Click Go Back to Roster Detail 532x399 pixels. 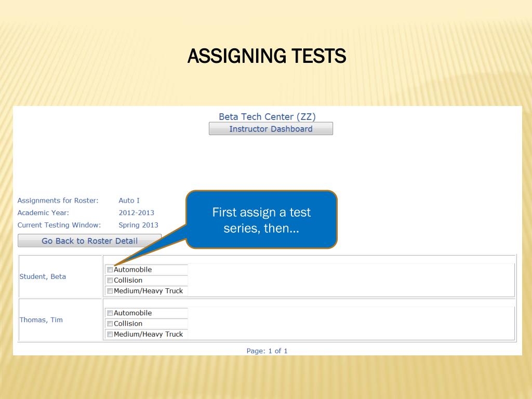[x=89, y=241]
